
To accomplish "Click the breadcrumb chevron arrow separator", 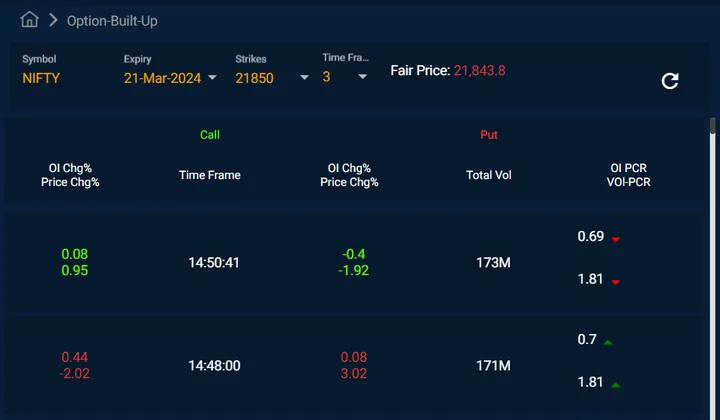I will tap(53, 20).
